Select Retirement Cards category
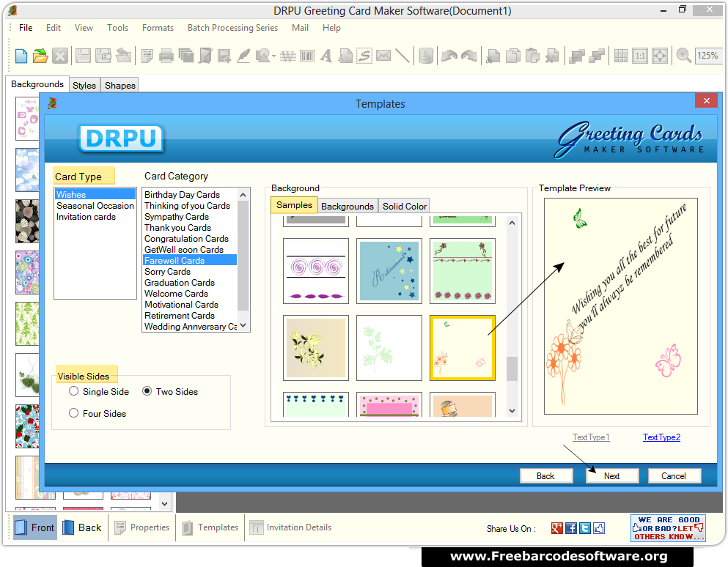Screen dimensions: 728x567 [x=179, y=316]
